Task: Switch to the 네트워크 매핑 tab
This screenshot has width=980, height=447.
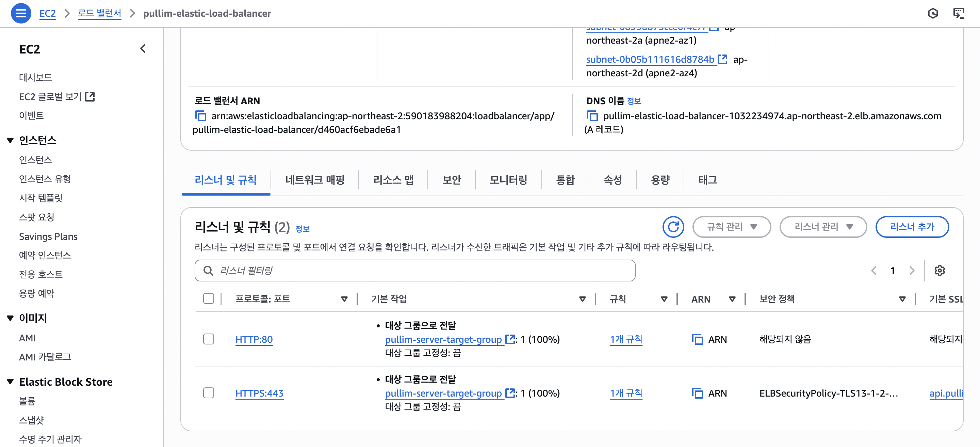Action: pos(315,180)
